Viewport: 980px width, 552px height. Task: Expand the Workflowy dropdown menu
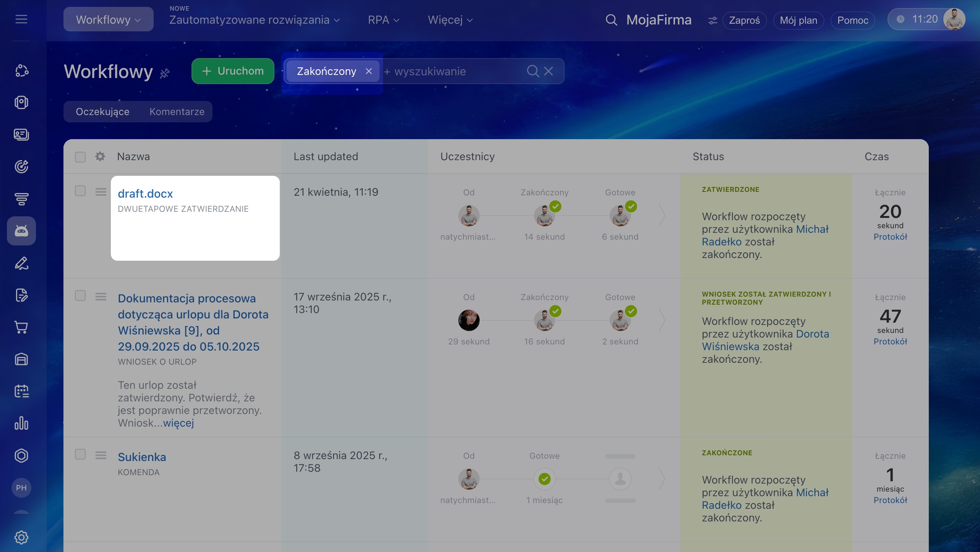108,19
